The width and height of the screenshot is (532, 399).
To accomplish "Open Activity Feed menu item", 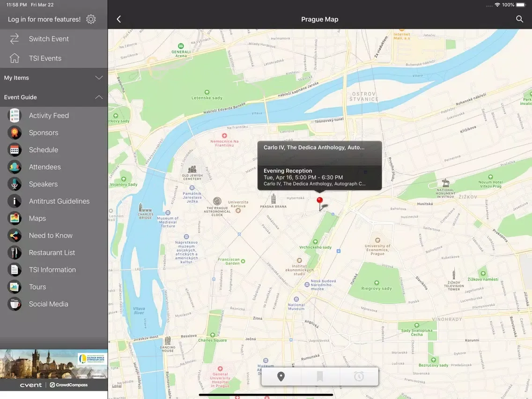I will [x=54, y=116].
